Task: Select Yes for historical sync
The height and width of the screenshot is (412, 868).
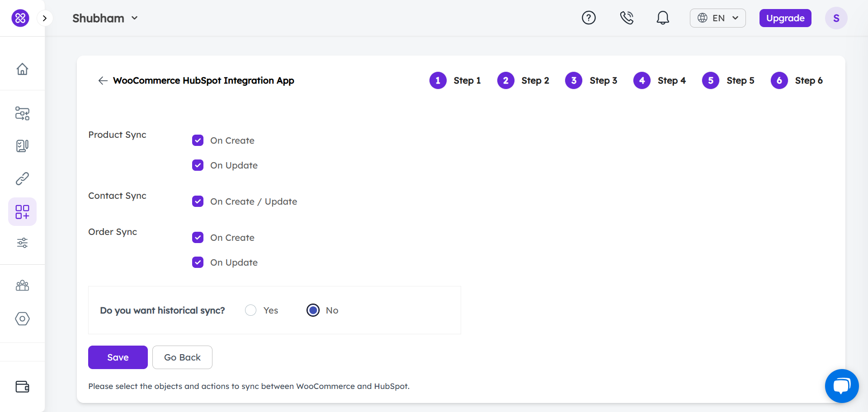Action: [x=250, y=310]
